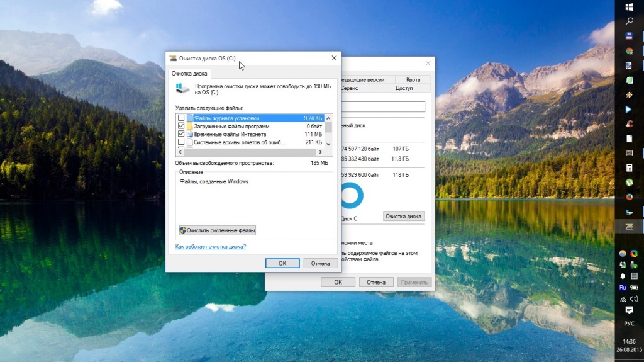Screen dimensions: 644x362
Task: Click 'Очистить системные файлы' button
Action: (x=217, y=230)
